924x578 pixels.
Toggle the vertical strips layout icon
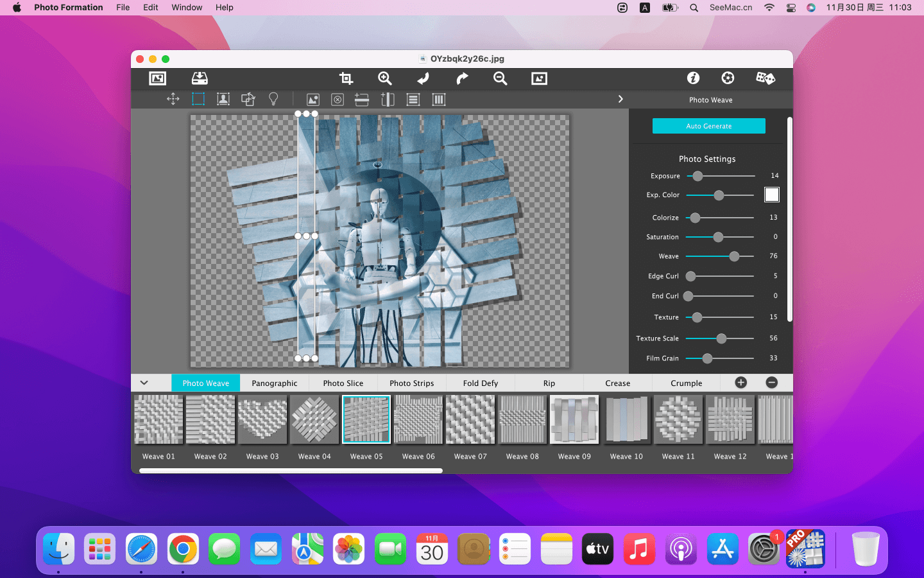(x=439, y=100)
